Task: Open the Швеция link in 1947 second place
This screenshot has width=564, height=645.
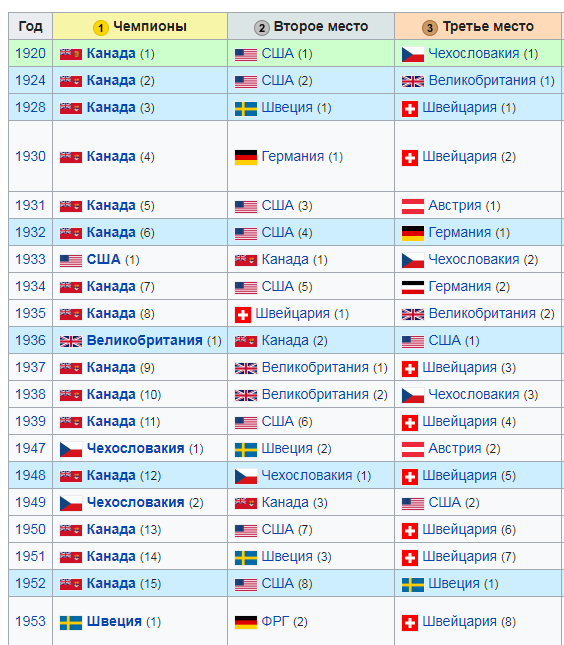Action: coord(287,448)
